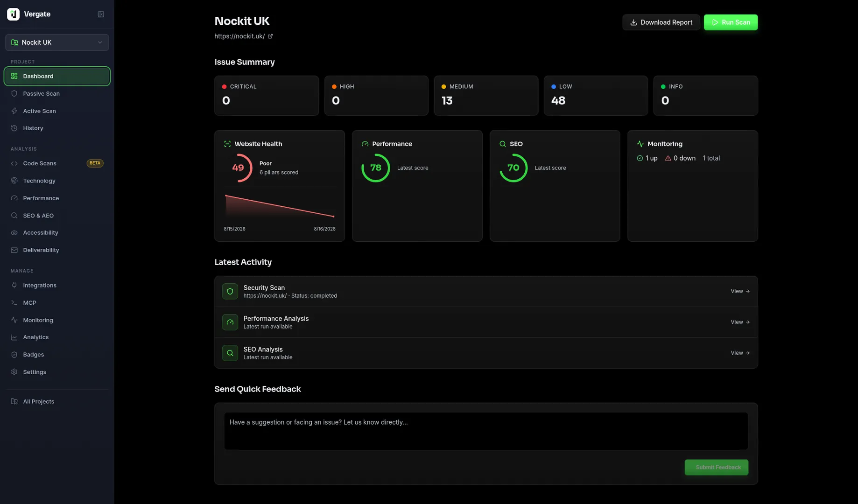Open the High issues card

pyautogui.click(x=376, y=96)
